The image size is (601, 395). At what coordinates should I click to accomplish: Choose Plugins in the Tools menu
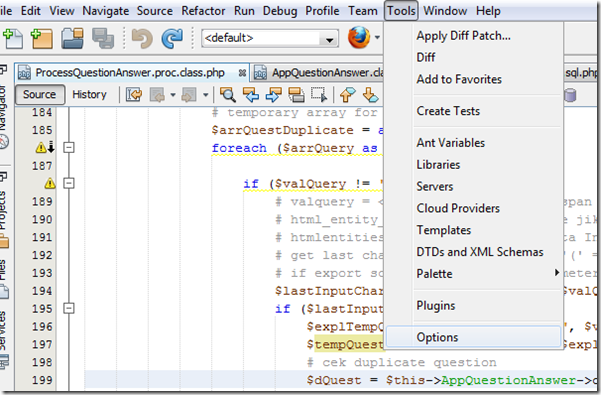474,305
